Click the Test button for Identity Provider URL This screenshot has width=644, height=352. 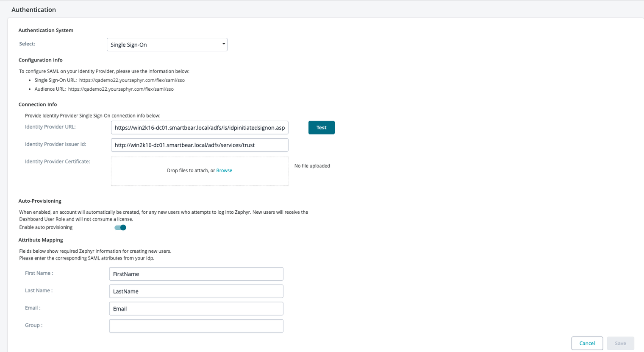pyautogui.click(x=321, y=127)
